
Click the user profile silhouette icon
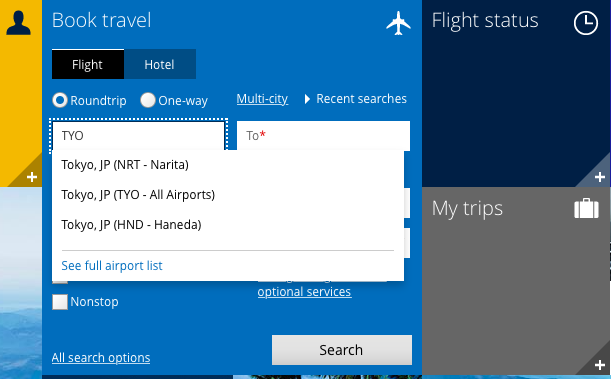tap(18, 23)
